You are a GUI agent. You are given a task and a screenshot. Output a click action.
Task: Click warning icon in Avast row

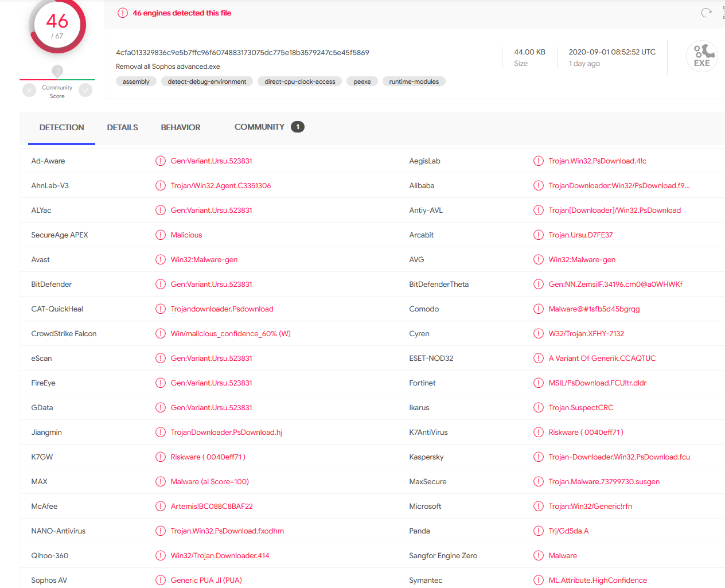pos(161,259)
